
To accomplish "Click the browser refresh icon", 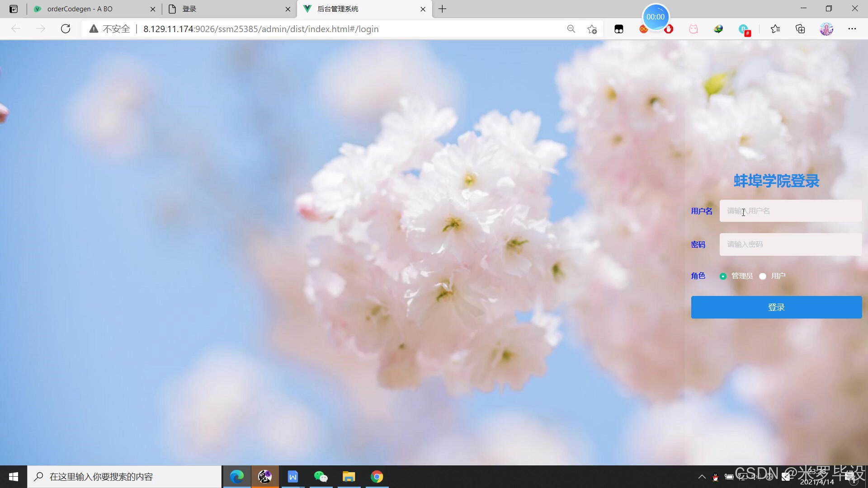I will coord(66,29).
